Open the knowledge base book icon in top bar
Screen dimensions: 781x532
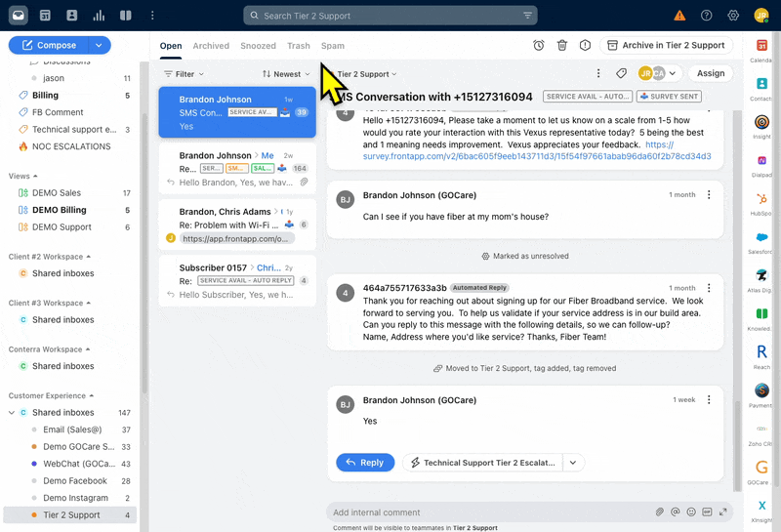point(126,16)
